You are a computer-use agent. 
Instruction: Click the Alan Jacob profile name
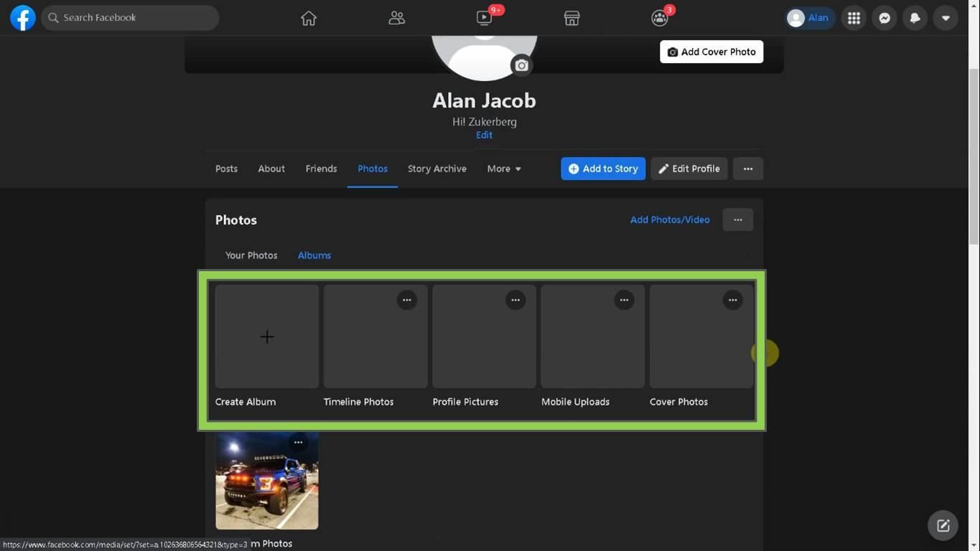tap(484, 100)
